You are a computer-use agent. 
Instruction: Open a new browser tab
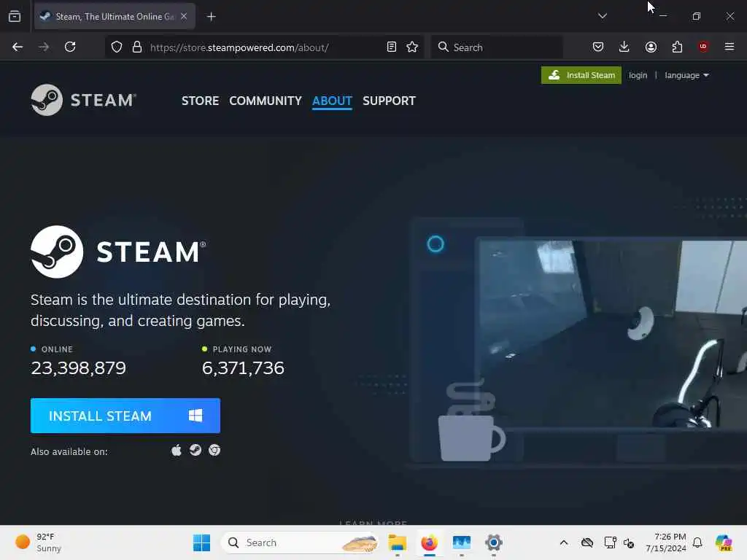pos(211,17)
